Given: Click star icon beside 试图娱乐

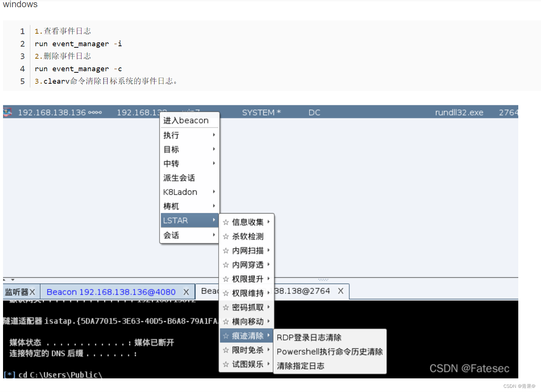Looking at the screenshot, I should 226,364.
